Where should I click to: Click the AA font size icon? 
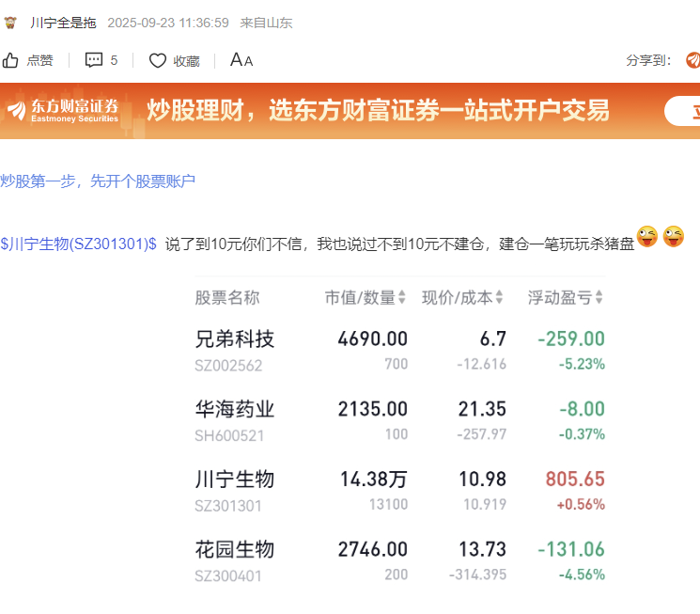[x=241, y=60]
